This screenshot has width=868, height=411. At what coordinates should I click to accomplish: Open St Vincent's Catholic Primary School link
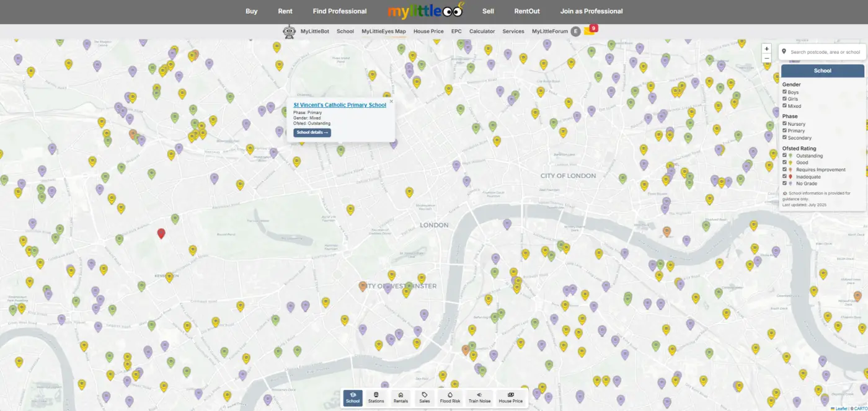(x=339, y=105)
